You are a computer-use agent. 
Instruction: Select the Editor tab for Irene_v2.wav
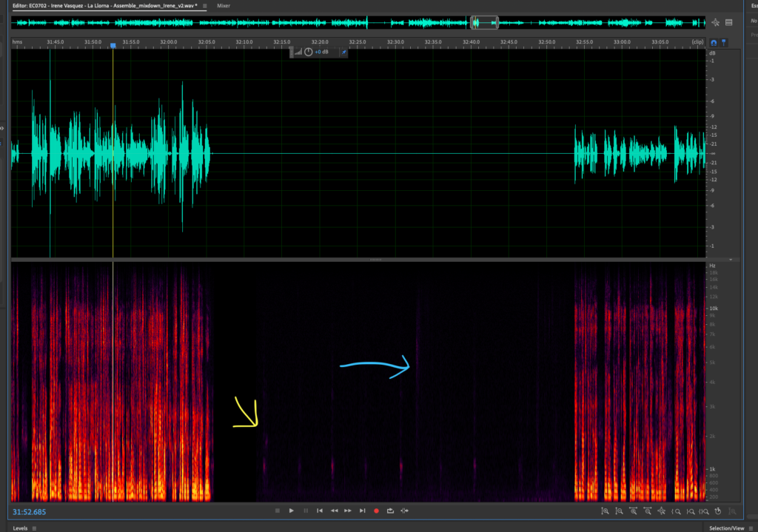105,6
